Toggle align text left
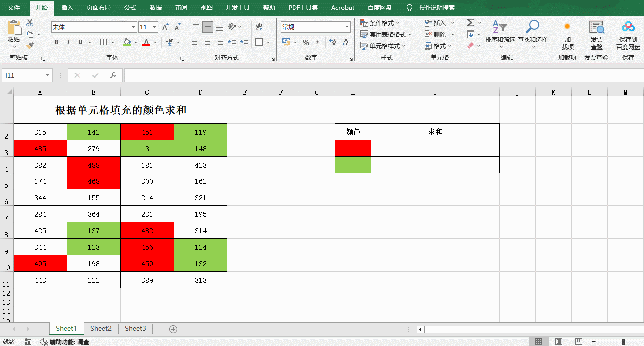 click(196, 42)
